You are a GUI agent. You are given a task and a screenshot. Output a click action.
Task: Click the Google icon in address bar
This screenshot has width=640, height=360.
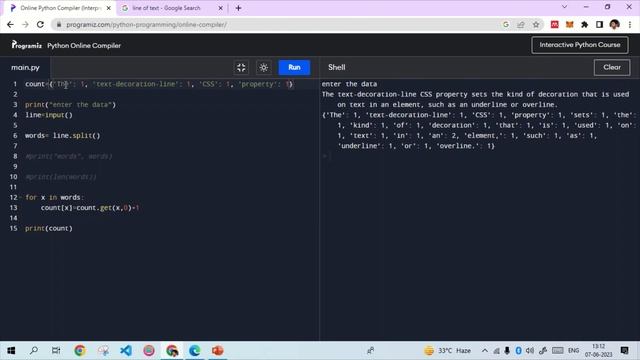506,24
